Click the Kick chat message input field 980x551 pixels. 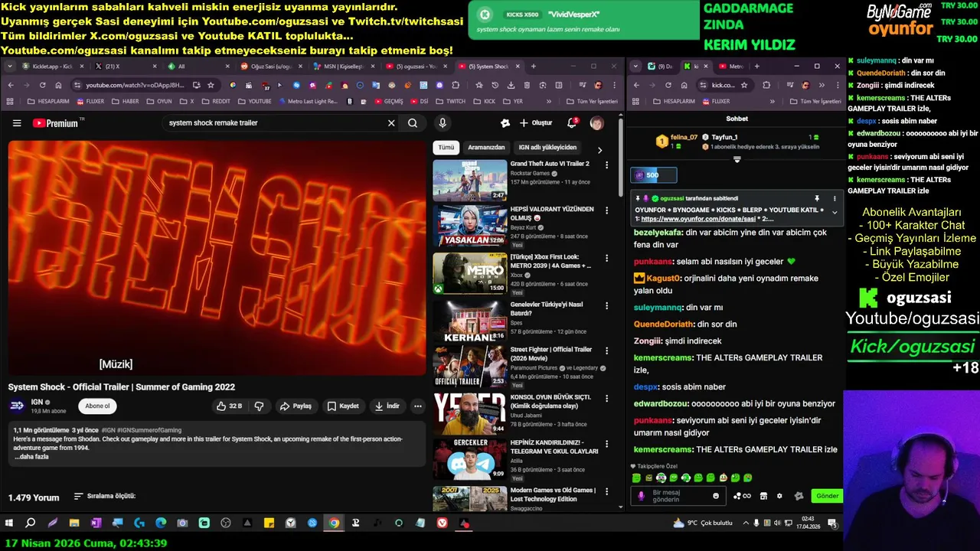coord(679,496)
